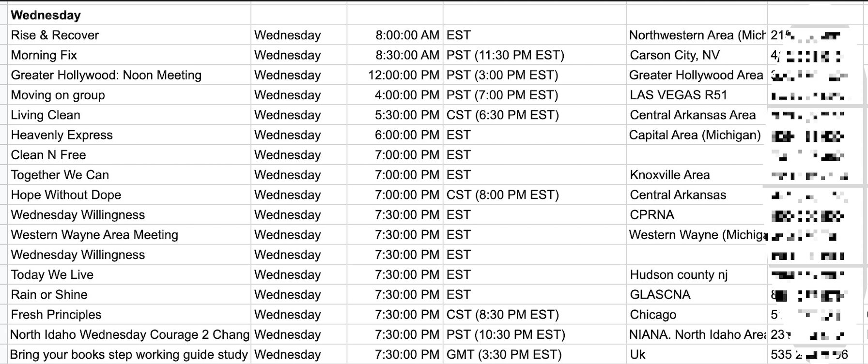The width and height of the screenshot is (868, 364).
Task: Select the 12:00:00 PM time cell
Action: [x=395, y=75]
